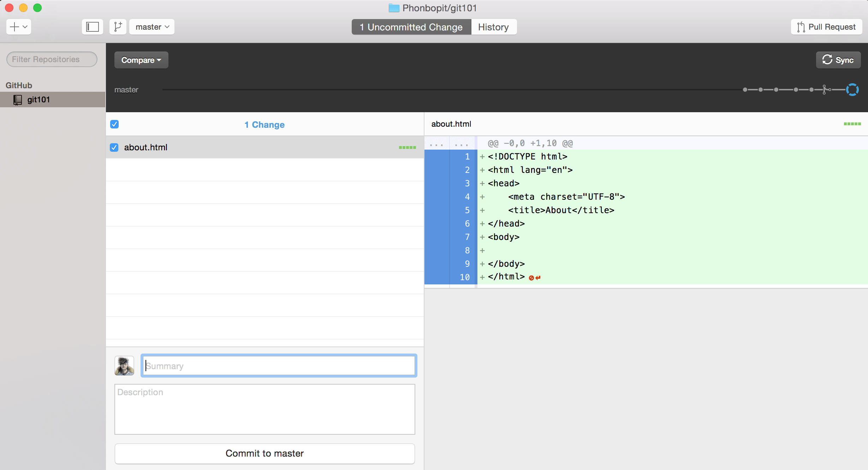Click the Pull Request button

pos(826,27)
